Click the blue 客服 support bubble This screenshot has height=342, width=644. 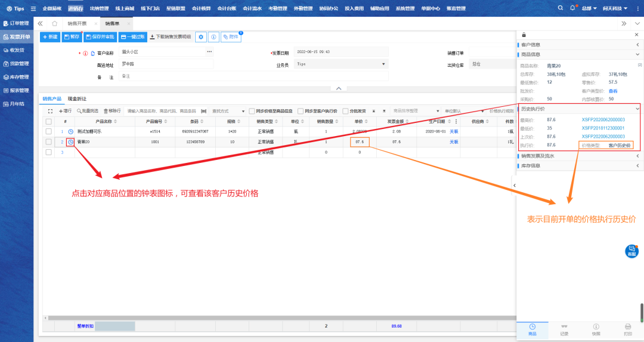[x=631, y=251]
